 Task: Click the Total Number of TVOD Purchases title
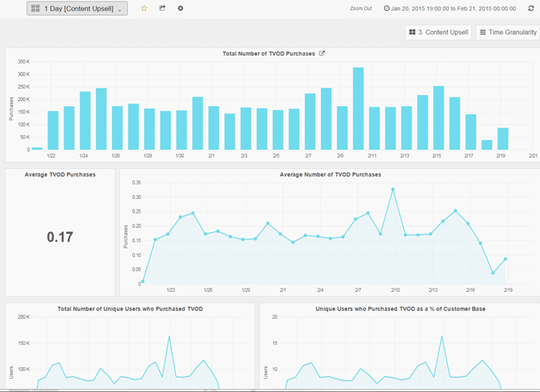pos(268,53)
